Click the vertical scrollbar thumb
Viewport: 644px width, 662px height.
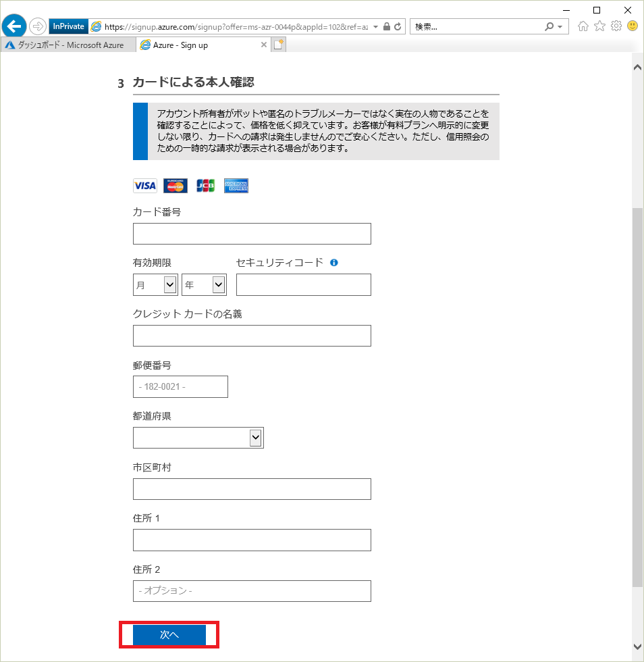pyautogui.click(x=638, y=397)
